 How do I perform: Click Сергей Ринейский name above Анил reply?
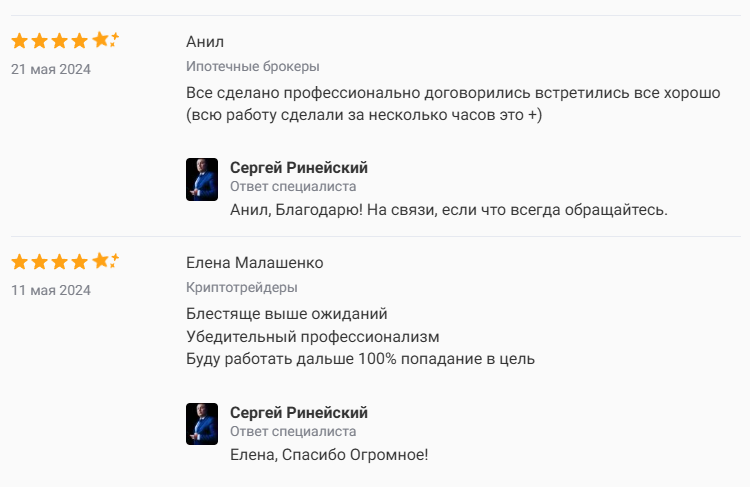pos(299,167)
